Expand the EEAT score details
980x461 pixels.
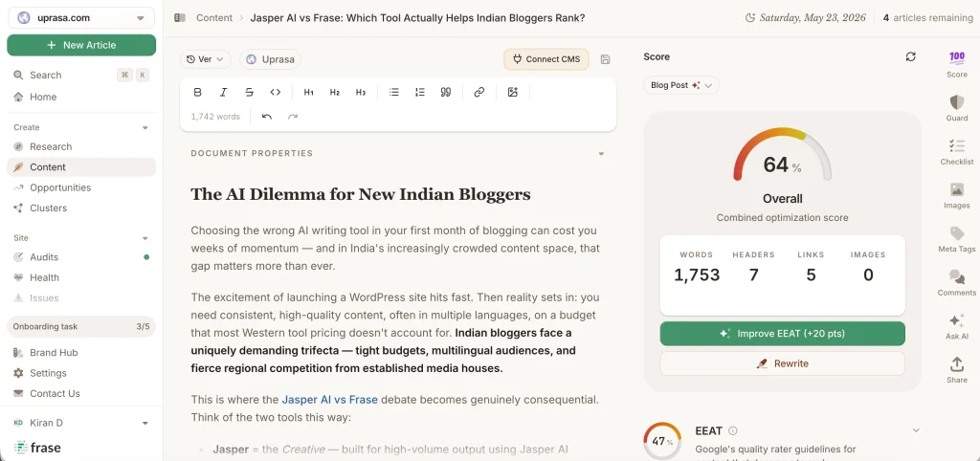pos(916,430)
